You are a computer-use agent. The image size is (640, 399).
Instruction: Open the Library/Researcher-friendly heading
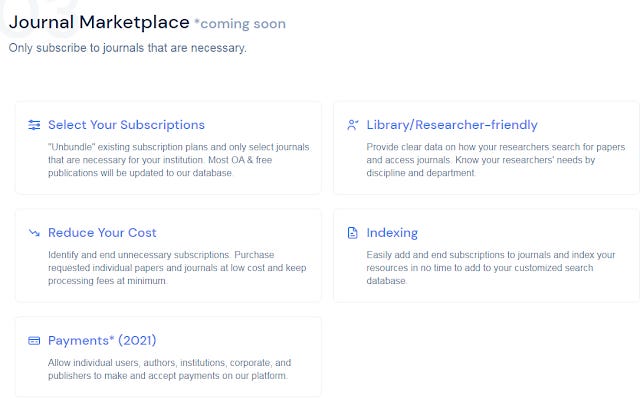coord(452,125)
